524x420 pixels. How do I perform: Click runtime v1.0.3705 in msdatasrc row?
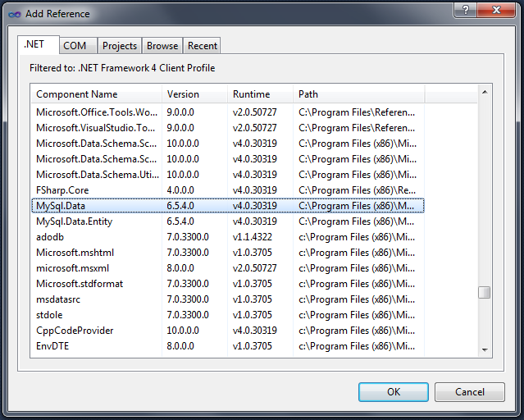pos(253,299)
